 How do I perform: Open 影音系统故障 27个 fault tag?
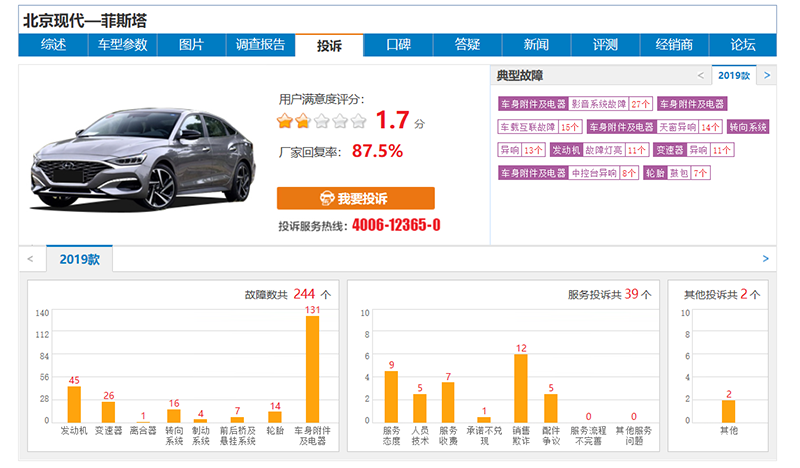click(x=575, y=104)
